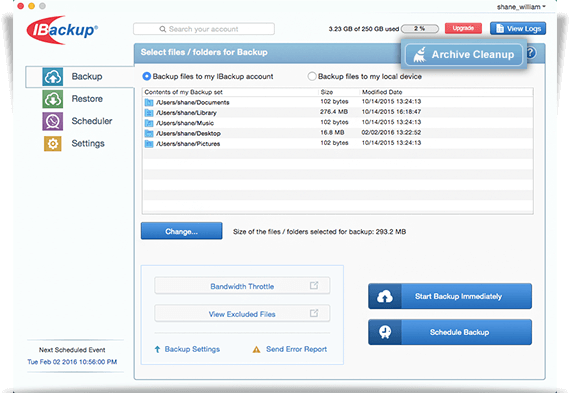Click folder icon for /Users/shane/Documents

click(149, 103)
